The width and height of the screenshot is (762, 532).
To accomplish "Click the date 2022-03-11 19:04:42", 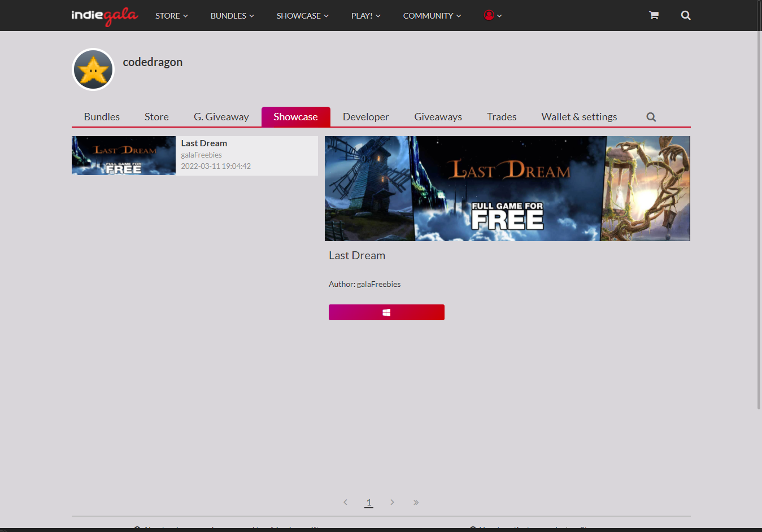I will pyautogui.click(x=216, y=166).
